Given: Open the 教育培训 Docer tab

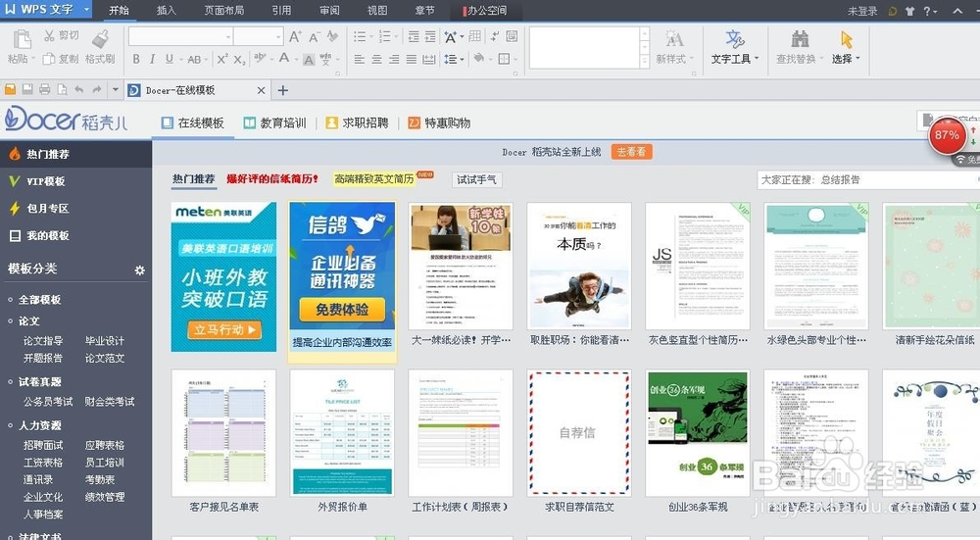Looking at the screenshot, I should point(275,123).
